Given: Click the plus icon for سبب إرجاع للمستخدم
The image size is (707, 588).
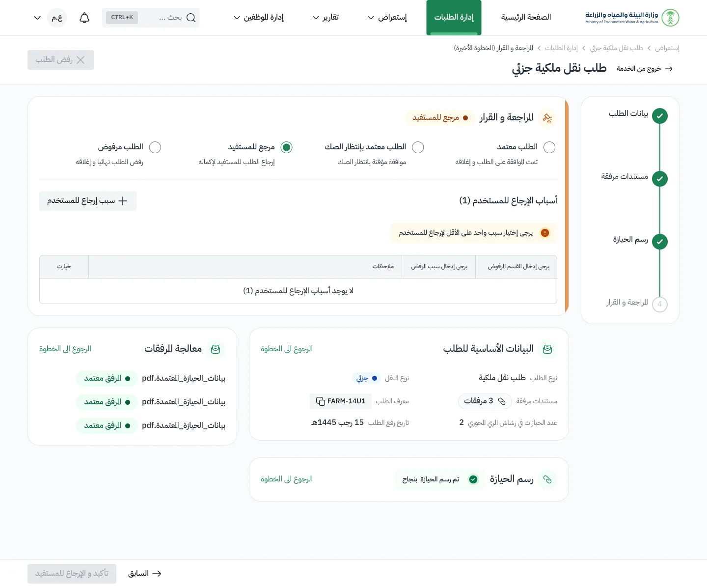Looking at the screenshot, I should click(123, 201).
